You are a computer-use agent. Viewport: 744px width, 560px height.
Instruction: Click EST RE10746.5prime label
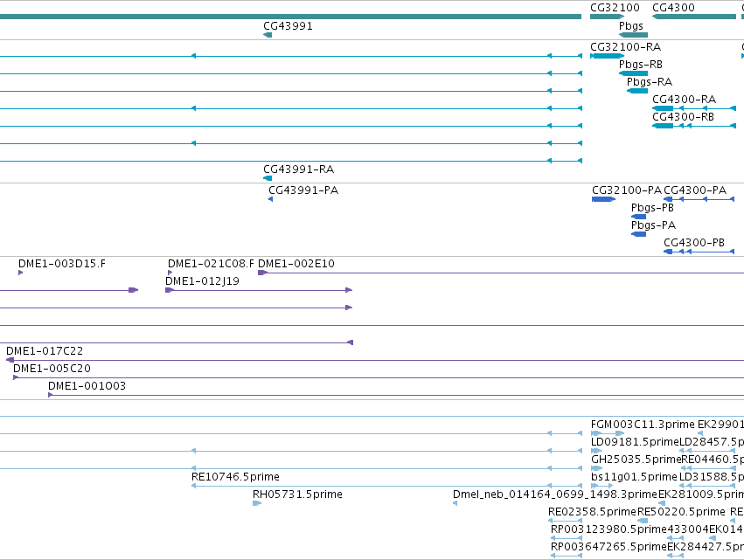pos(235,477)
